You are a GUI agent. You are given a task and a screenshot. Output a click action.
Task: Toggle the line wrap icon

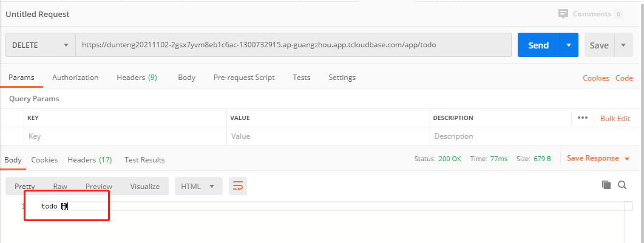[238, 186]
